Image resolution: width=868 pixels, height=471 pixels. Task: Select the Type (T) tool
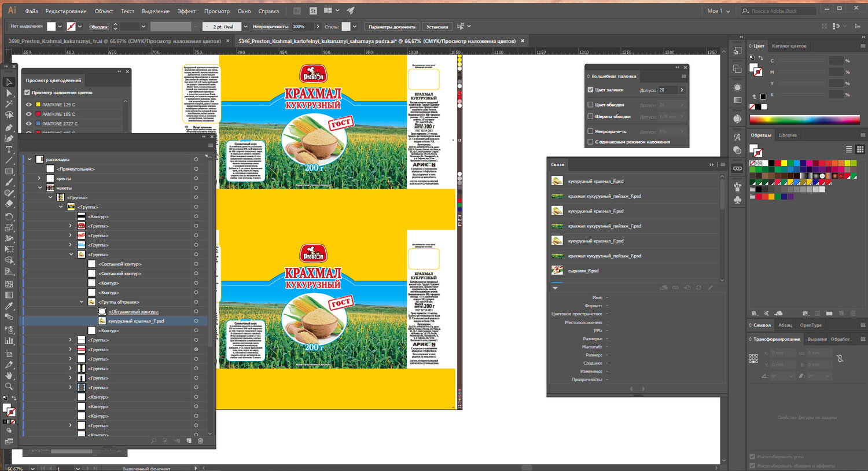click(x=9, y=149)
